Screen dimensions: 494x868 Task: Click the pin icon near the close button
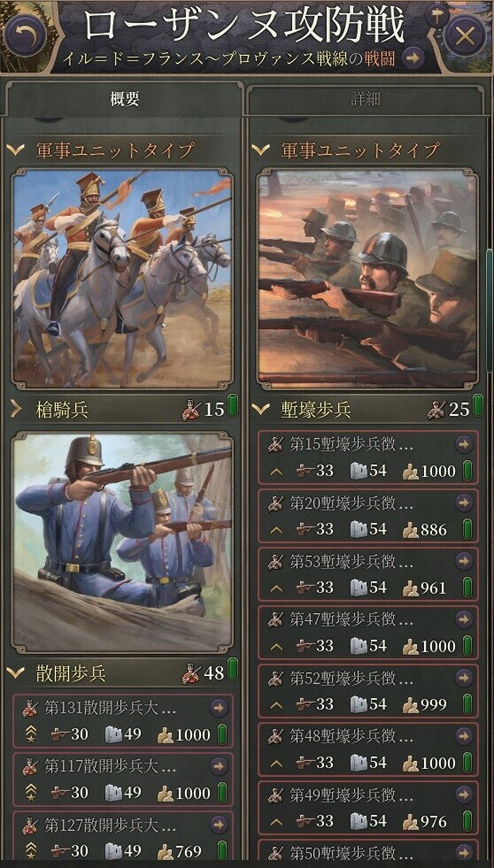[436, 15]
